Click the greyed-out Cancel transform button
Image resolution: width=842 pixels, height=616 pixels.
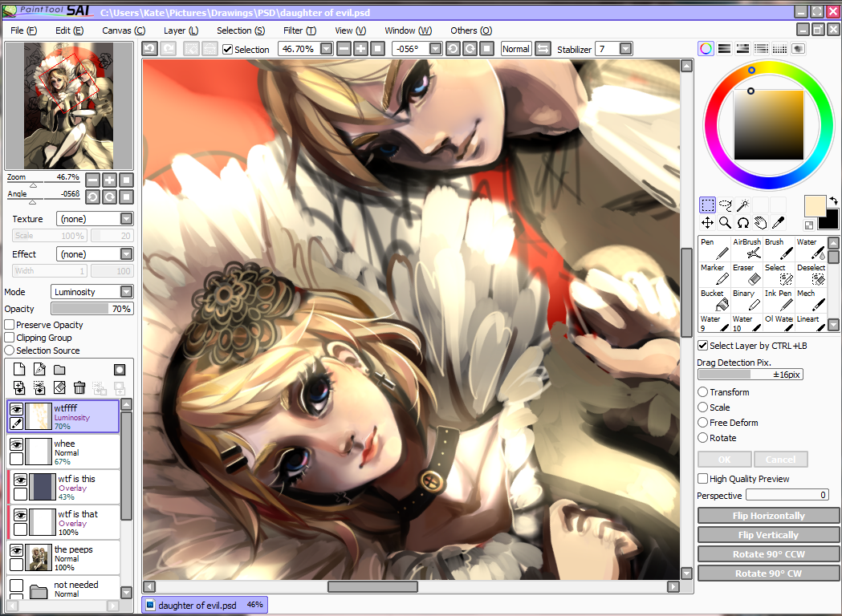781,460
